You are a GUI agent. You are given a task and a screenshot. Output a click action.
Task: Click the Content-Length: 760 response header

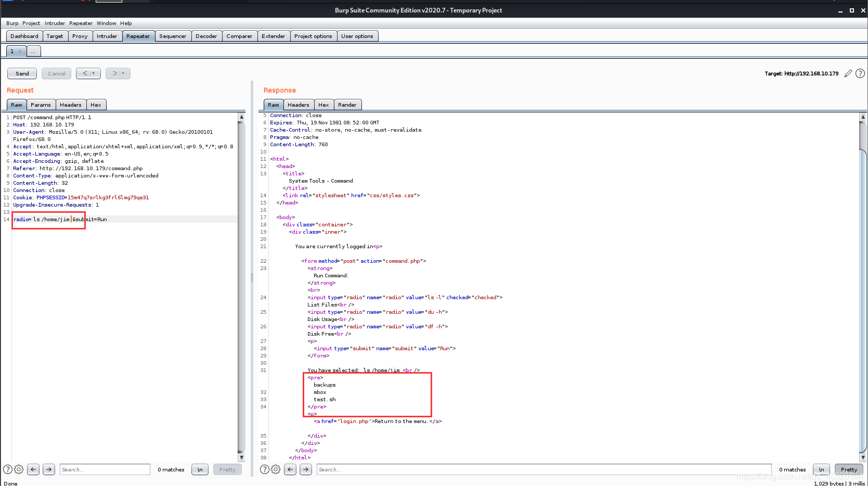coord(299,145)
